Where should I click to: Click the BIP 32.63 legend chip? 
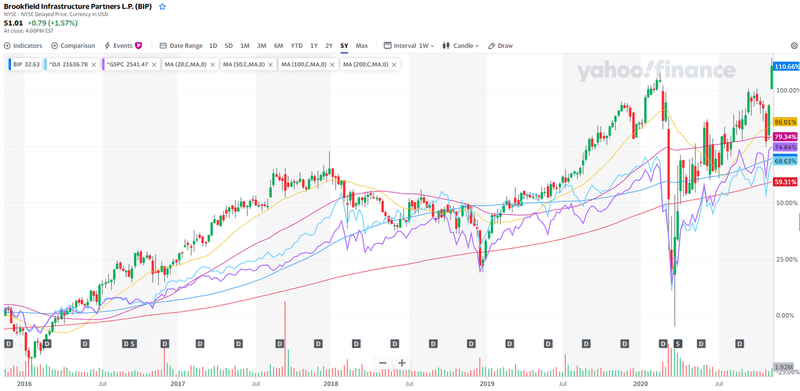click(x=25, y=65)
